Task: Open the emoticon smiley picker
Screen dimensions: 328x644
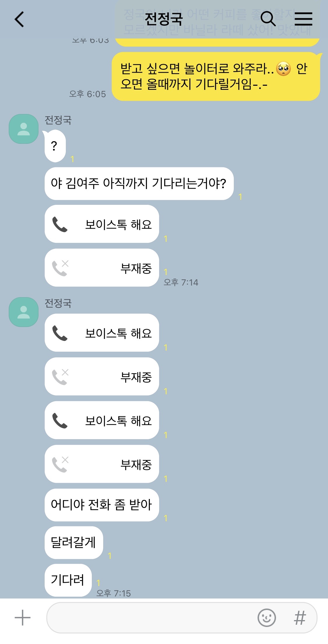Action: click(x=266, y=618)
